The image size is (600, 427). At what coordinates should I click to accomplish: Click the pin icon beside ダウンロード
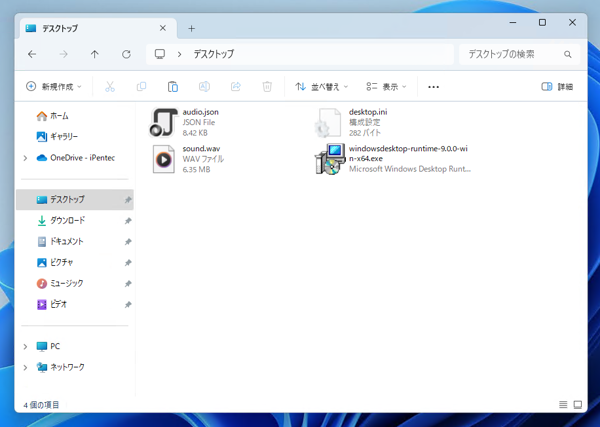[x=128, y=221]
